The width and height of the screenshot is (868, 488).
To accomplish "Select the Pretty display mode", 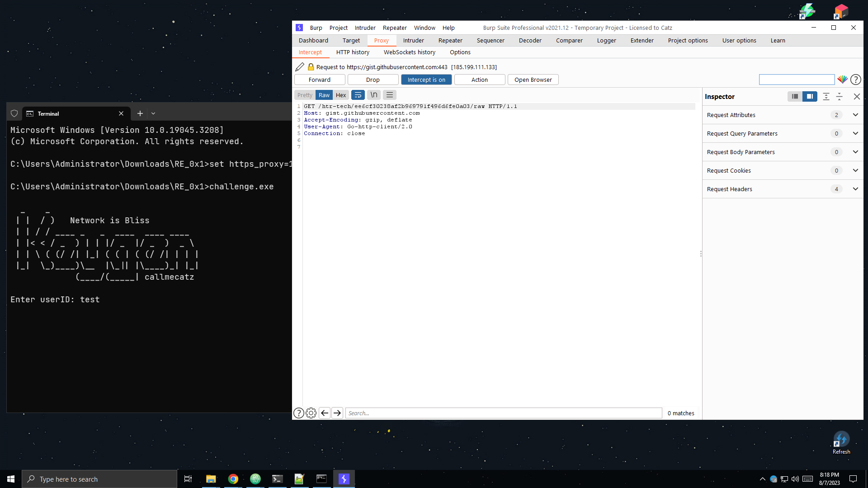I will click(304, 95).
